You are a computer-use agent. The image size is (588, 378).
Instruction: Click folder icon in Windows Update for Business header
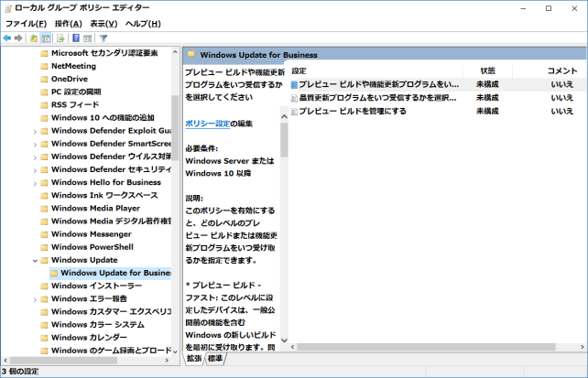pos(191,54)
